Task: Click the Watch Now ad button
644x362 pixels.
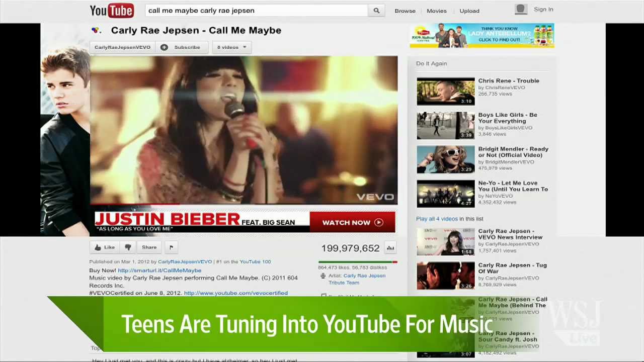Action: tap(352, 222)
